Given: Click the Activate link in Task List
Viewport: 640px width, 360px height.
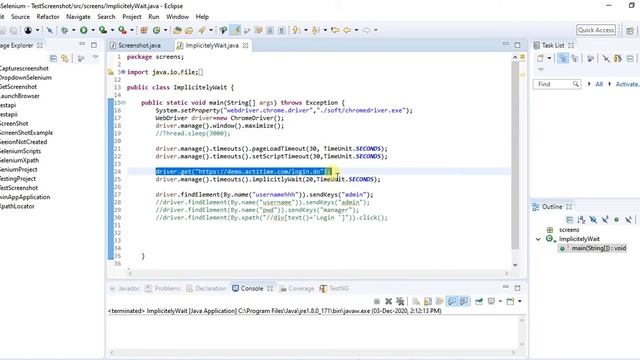Looking at the screenshot, I should point(627,84).
